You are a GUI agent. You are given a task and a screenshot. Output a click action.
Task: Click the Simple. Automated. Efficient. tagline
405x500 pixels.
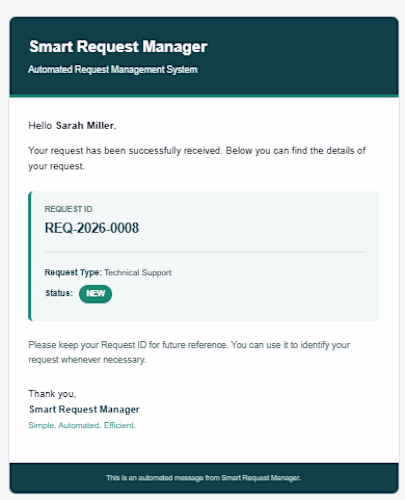82,425
